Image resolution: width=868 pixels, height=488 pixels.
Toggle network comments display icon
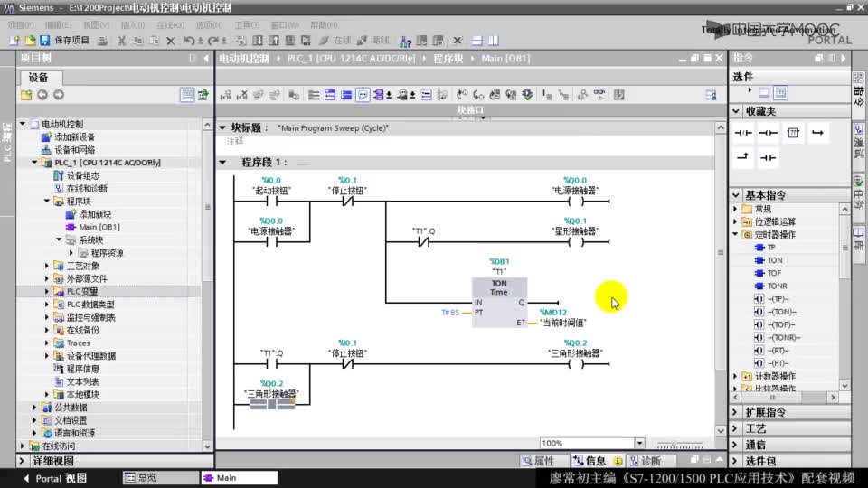[x=363, y=95]
